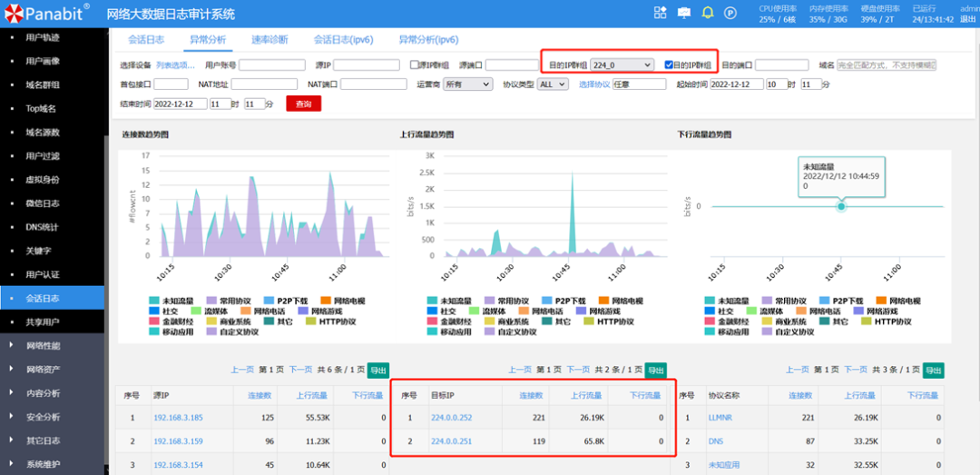Export the 目标IP table with 导出
980x475 pixels.
click(x=656, y=370)
